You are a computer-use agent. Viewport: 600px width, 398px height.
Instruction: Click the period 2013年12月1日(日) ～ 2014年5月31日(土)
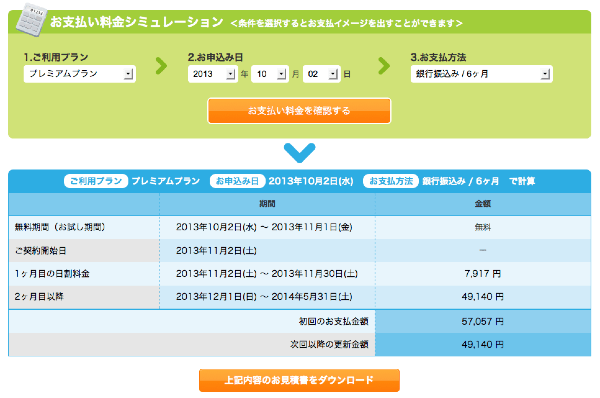[264, 297]
